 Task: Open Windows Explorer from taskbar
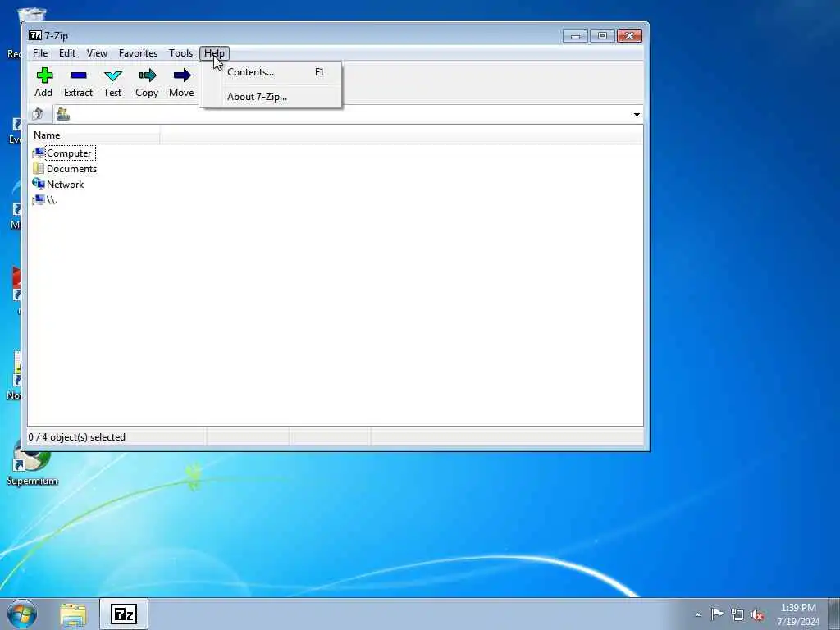(73, 614)
